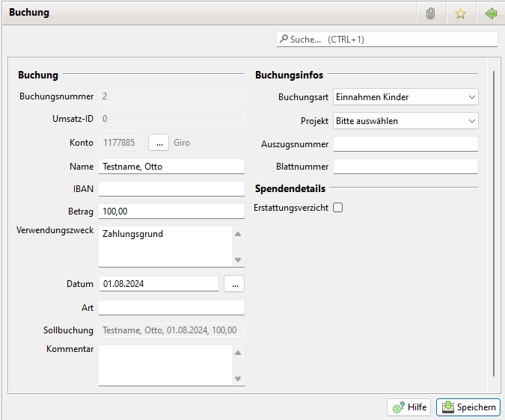Click the green back arrow icon

pyautogui.click(x=491, y=13)
